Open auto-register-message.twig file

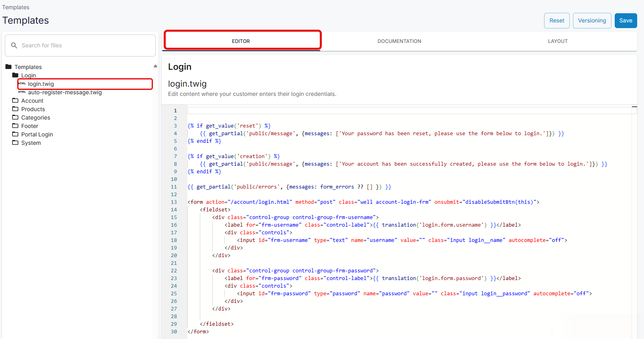tap(65, 92)
